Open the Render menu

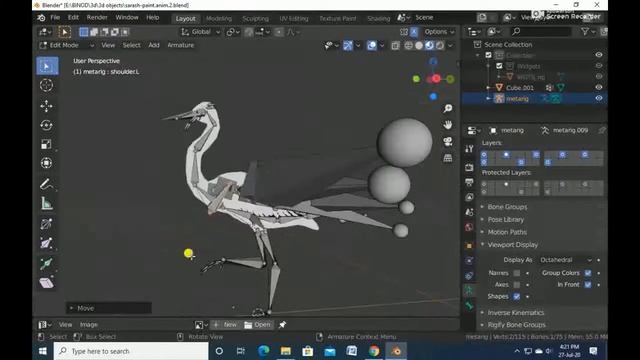coord(97,18)
